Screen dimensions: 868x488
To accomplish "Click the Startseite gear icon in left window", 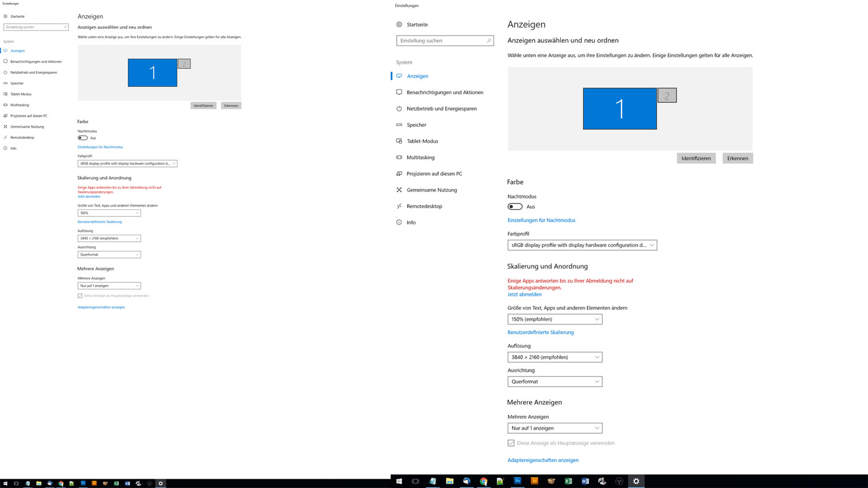I will click(5, 16).
